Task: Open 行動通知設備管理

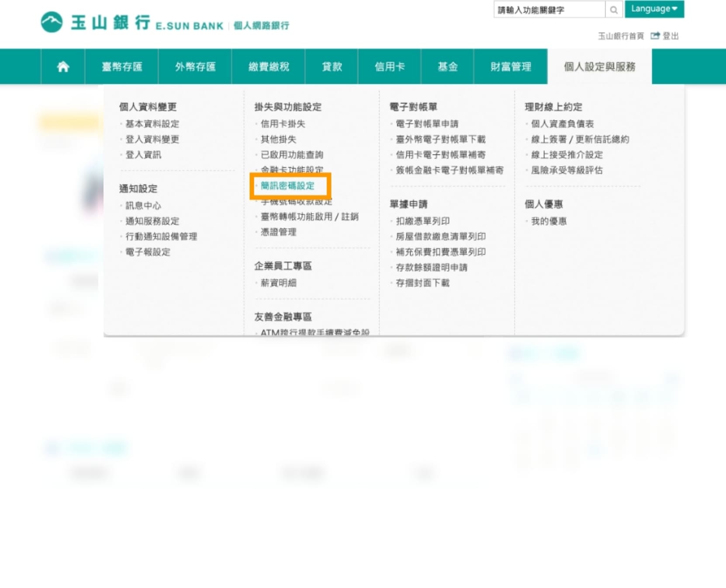Action: (161, 237)
